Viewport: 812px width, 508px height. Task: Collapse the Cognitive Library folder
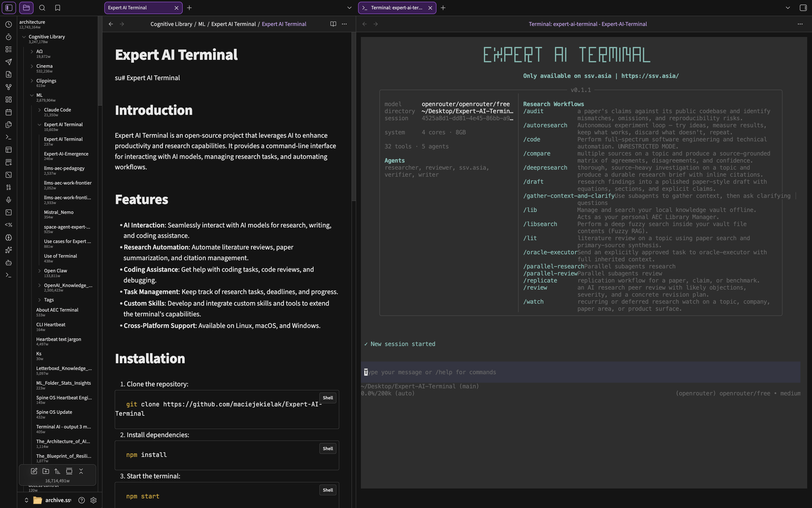24,37
